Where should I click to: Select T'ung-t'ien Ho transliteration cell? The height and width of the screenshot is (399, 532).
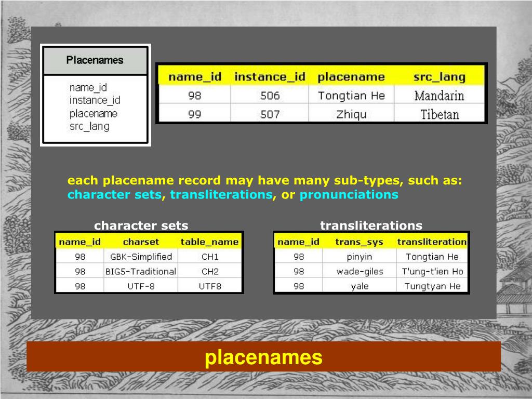432,271
